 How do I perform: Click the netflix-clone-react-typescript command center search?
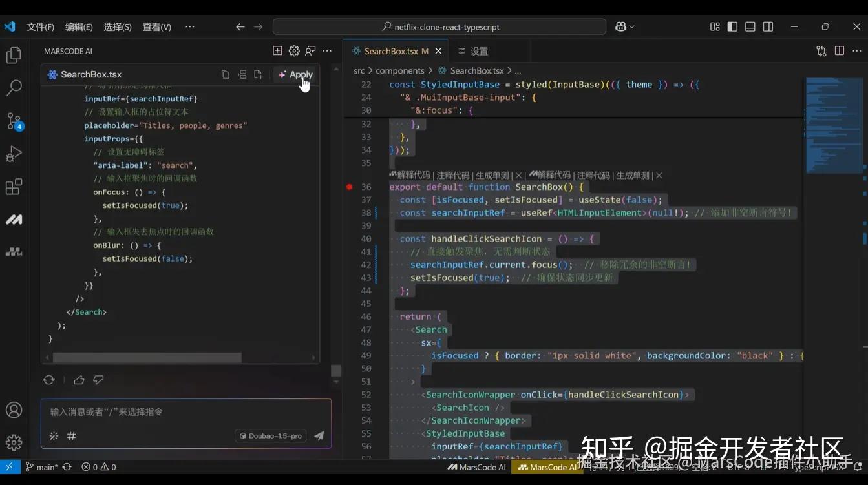click(439, 27)
